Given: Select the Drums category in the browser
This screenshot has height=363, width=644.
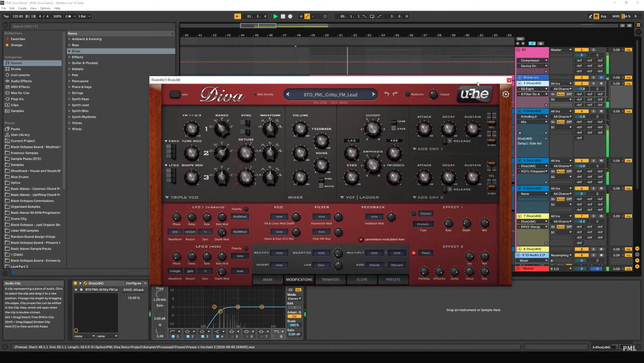Looking at the screenshot, I should pos(16,69).
